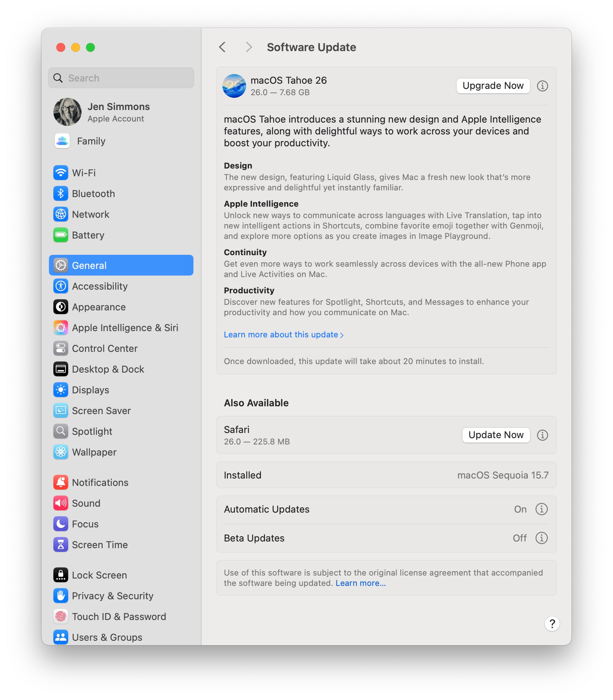This screenshot has height=700, width=613.
Task: Click the Safari update info icon
Action: point(542,435)
